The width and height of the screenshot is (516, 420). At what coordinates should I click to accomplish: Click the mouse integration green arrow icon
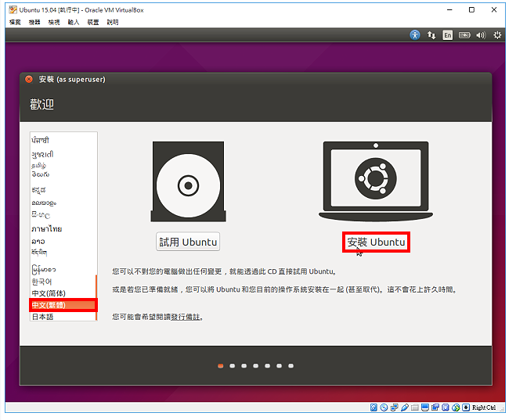pos(456,407)
